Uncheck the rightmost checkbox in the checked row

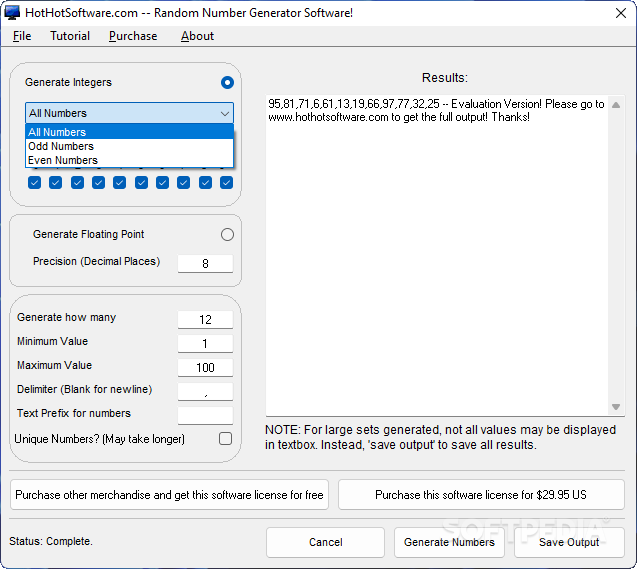226,183
